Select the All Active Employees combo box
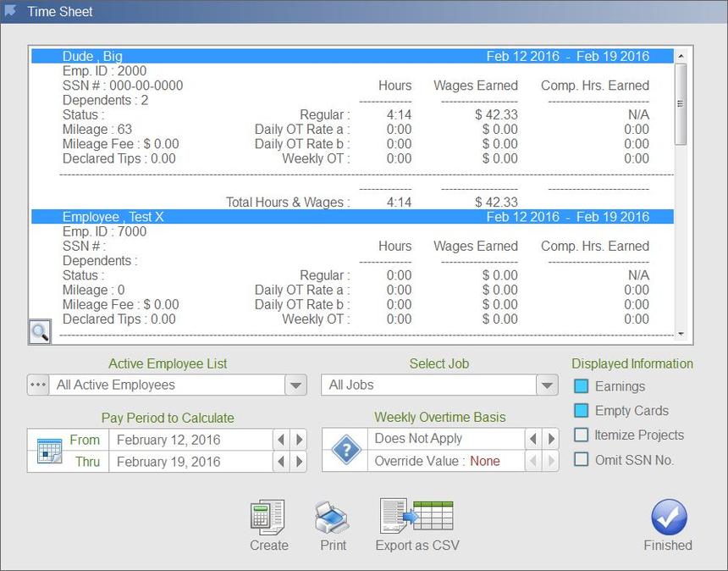This screenshot has height=571, width=728. pyautogui.click(x=167, y=385)
